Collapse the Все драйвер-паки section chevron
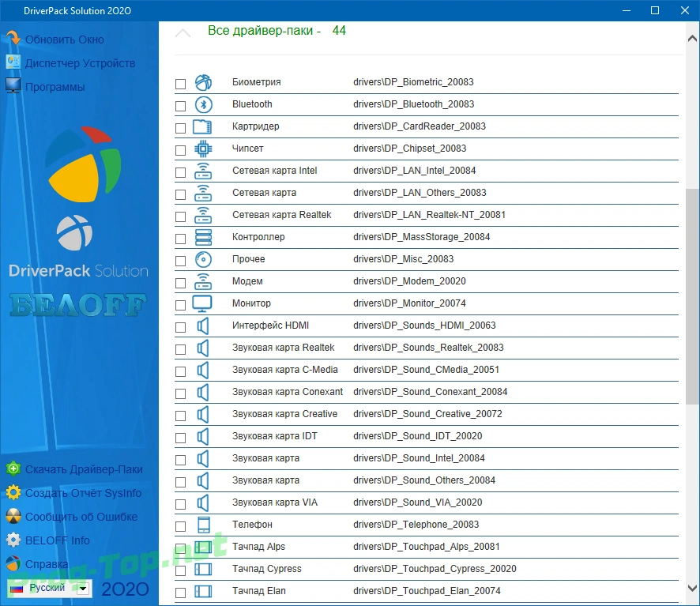Viewport: 700px width, 606px height. point(183,33)
